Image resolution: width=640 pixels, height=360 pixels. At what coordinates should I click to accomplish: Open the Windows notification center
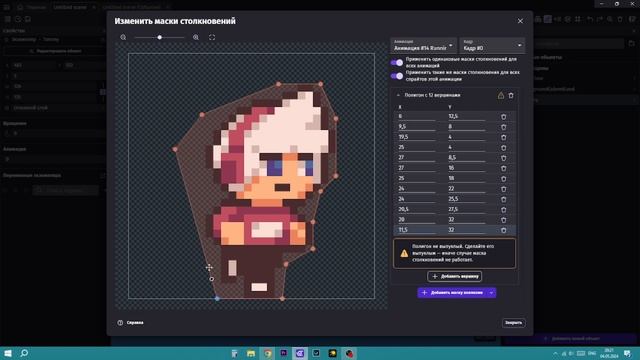(627, 353)
